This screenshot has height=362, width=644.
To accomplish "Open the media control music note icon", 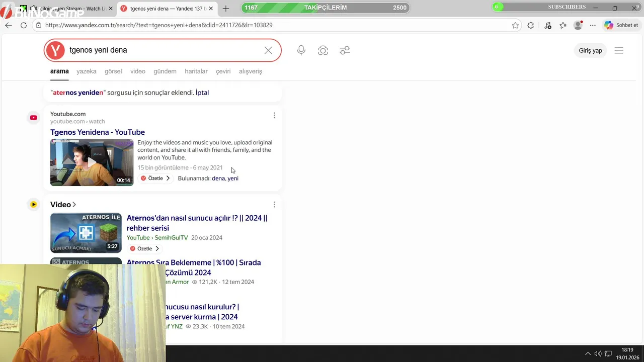I will point(548,25).
